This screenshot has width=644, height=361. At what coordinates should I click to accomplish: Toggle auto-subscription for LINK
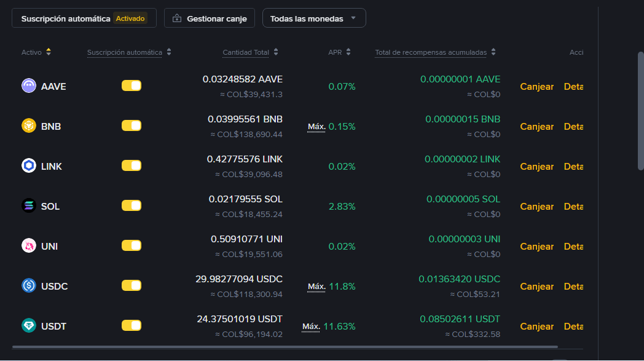tap(132, 165)
